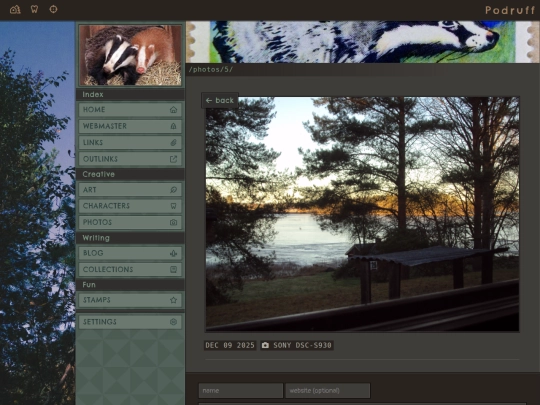Open the OUTLINKS page

130,159
